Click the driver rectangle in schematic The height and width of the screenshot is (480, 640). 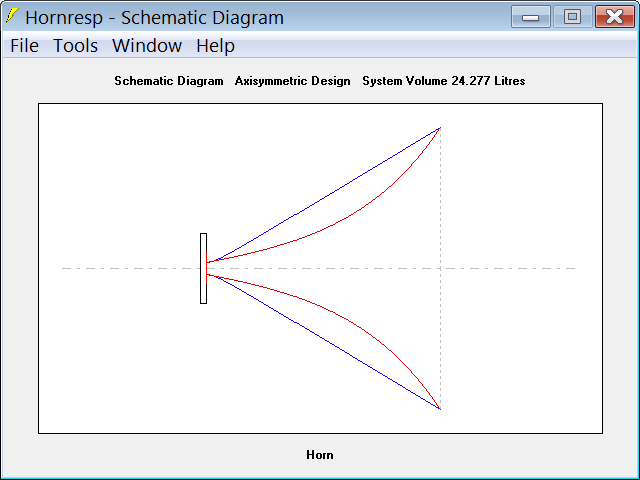[203, 269]
